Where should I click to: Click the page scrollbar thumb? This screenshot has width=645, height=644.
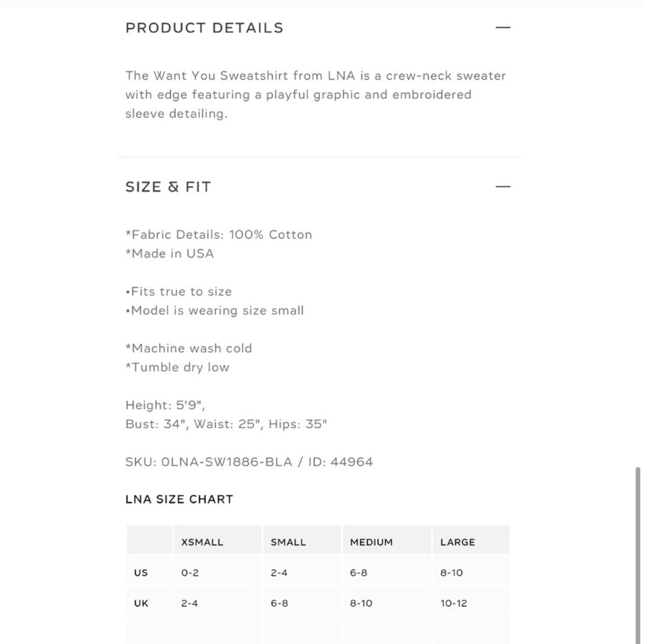[x=638, y=555]
